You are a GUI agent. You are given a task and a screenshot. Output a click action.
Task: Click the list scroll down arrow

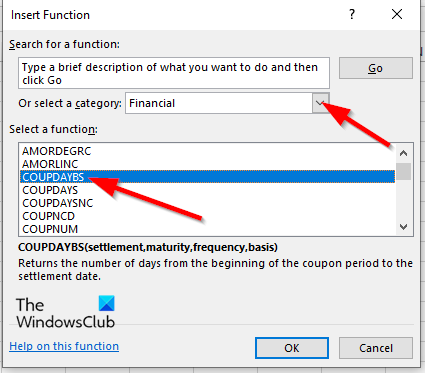(403, 227)
